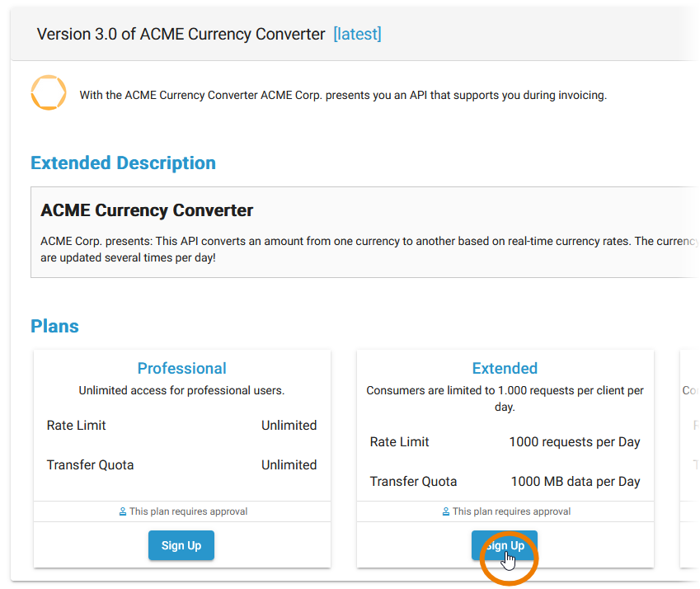Click the Extended plan 'Rate Limit' label

click(399, 441)
